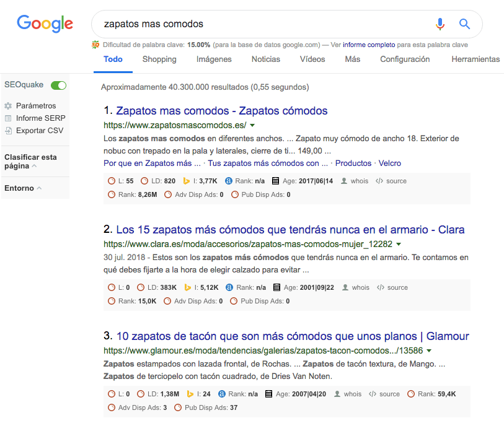Switch to the Imágenes tab
504x431 pixels.
[x=214, y=59]
